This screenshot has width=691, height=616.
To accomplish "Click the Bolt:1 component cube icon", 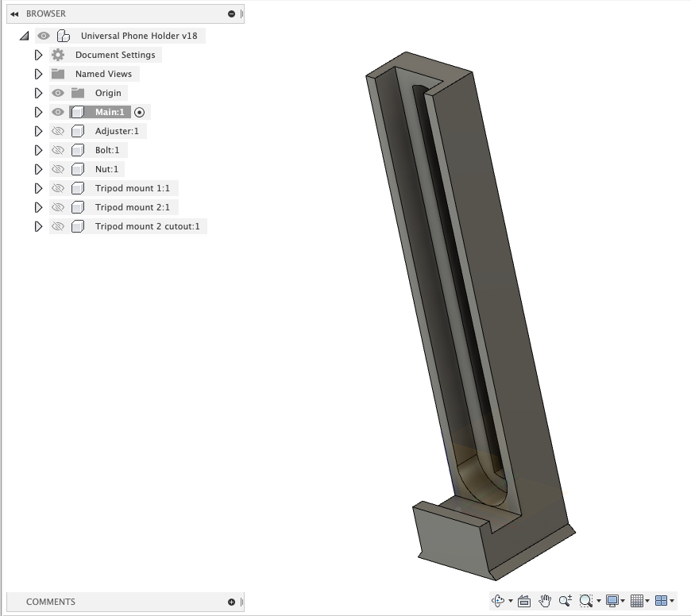I will click(x=78, y=150).
